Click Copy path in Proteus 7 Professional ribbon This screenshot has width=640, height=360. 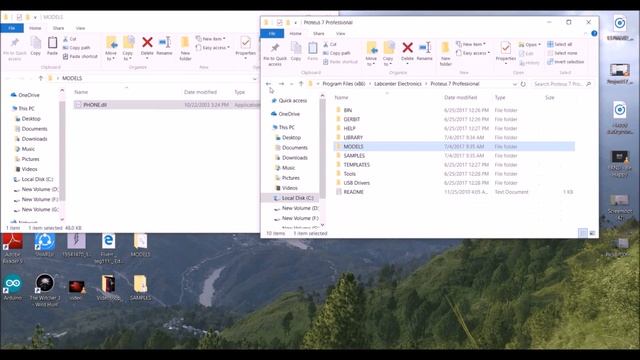click(337, 53)
